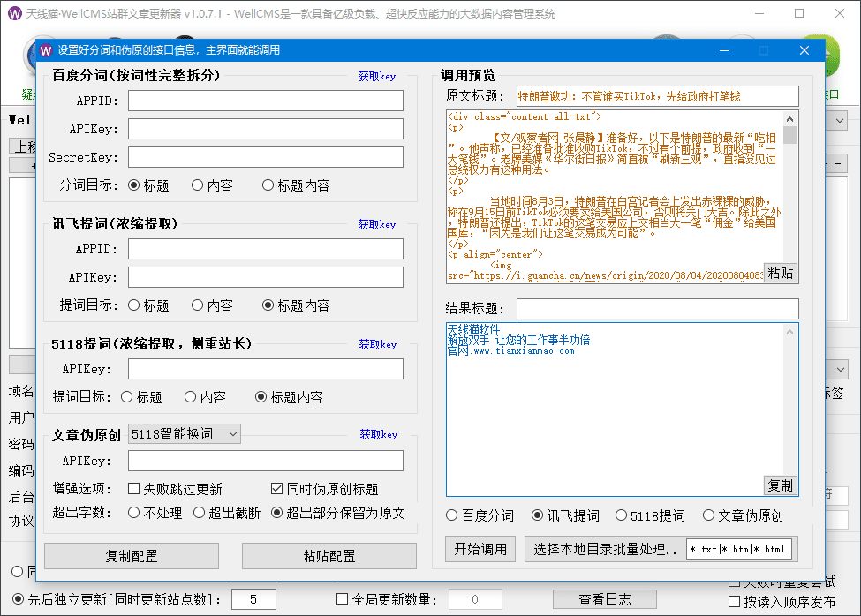Click the 原文标题 text field
The width and height of the screenshot is (861, 616).
pos(657,96)
